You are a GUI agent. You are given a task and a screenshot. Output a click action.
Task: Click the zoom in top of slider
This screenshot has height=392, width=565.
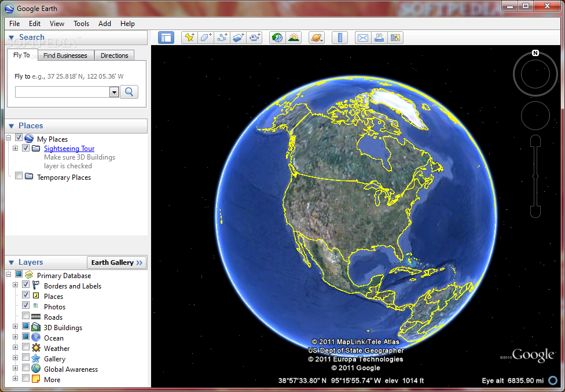tap(535, 141)
